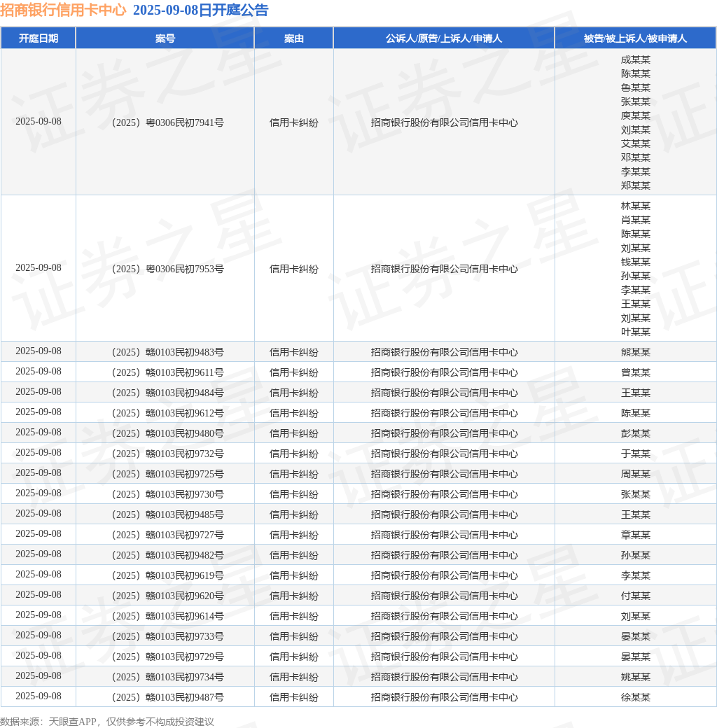The width and height of the screenshot is (717, 728).
Task: Click defendant 曾某某
Action: click(x=635, y=372)
